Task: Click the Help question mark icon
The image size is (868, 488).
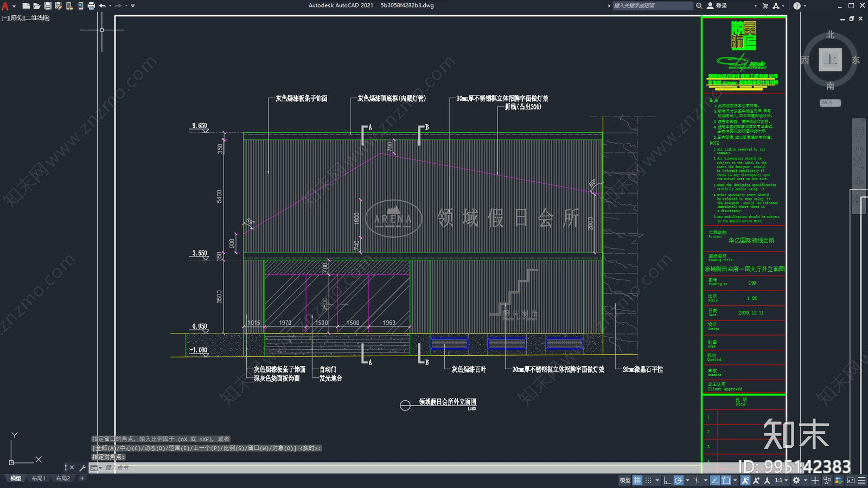Action: [797, 5]
